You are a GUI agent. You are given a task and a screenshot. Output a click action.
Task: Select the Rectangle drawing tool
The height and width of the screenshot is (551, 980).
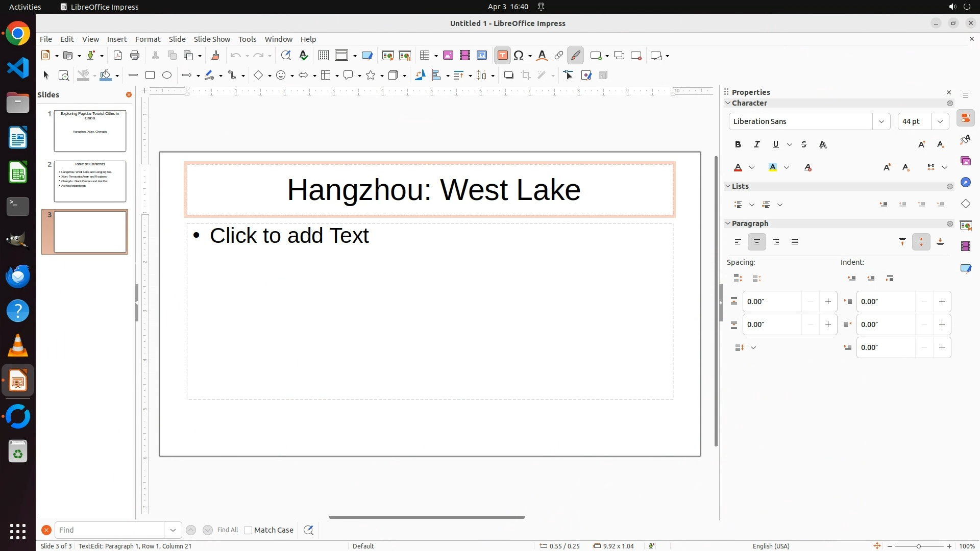150,76
